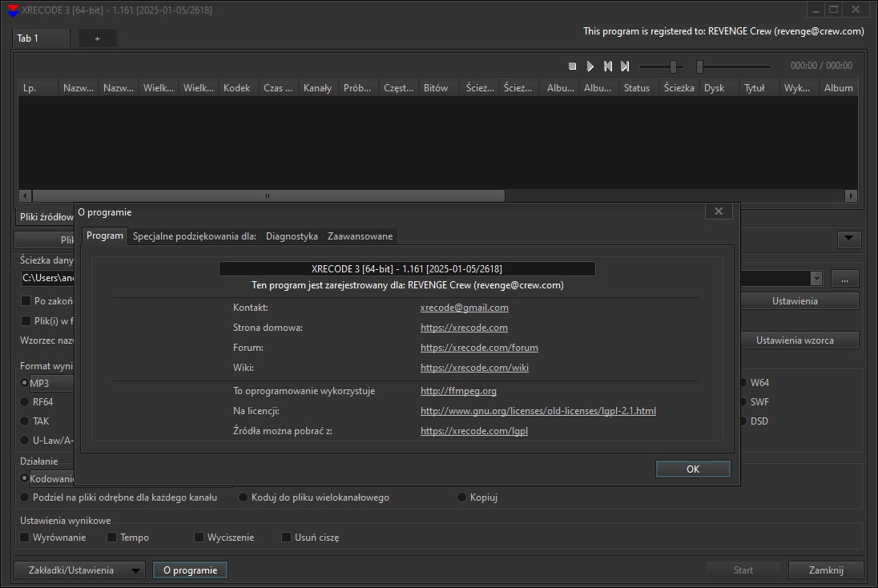The image size is (878, 588).
Task: Click the Tytuł column header
Action: click(x=759, y=88)
